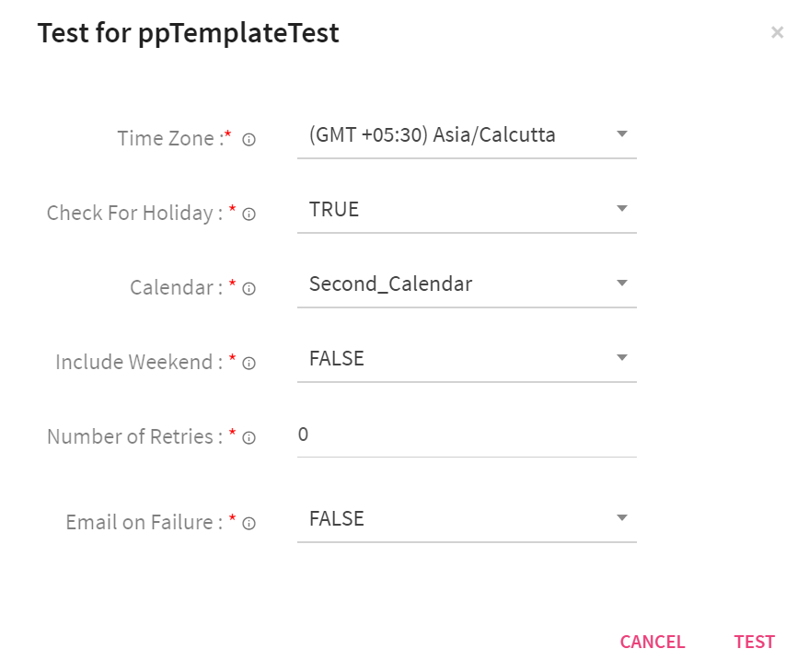The width and height of the screenshot is (809, 672).
Task: Click the Test for ppTemplateTest title
Action: click(x=188, y=33)
